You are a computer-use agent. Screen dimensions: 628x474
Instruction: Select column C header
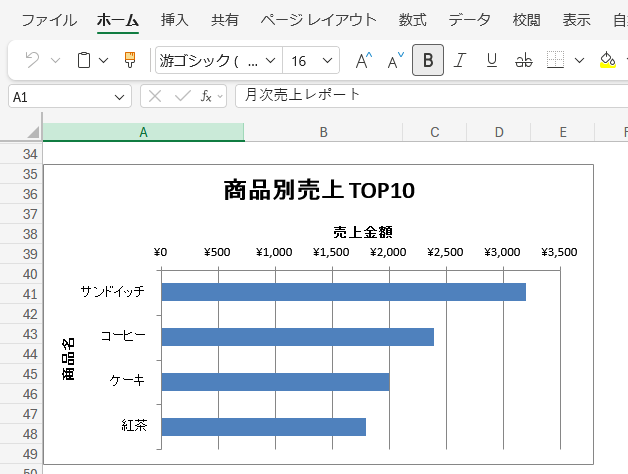(435, 132)
